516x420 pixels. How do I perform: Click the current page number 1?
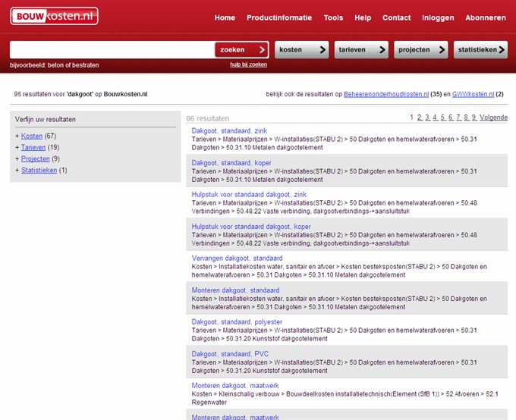click(412, 118)
